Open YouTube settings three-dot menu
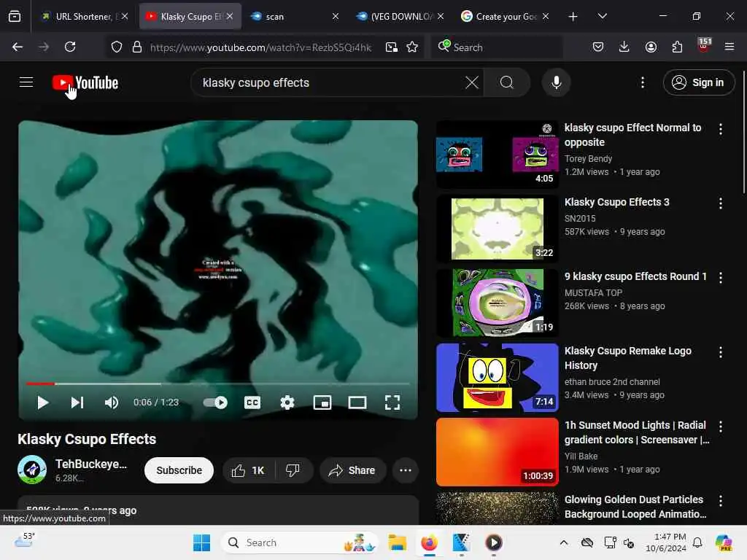The height and width of the screenshot is (560, 747). tap(643, 82)
